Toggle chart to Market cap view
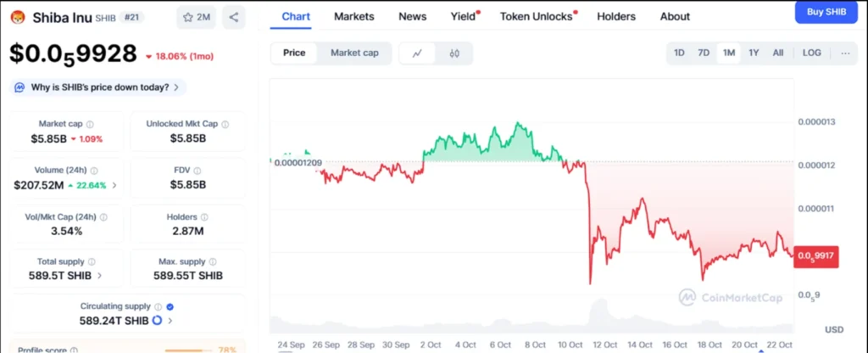 tap(354, 53)
